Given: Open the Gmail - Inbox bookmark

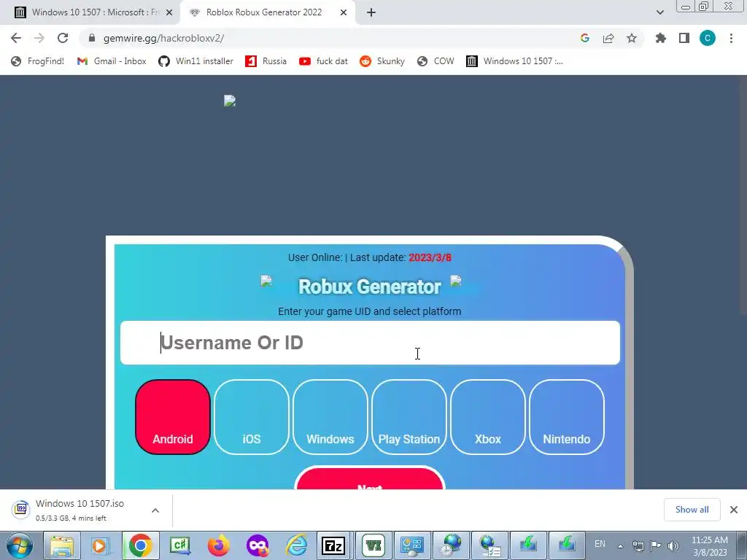Looking at the screenshot, I should [112, 61].
